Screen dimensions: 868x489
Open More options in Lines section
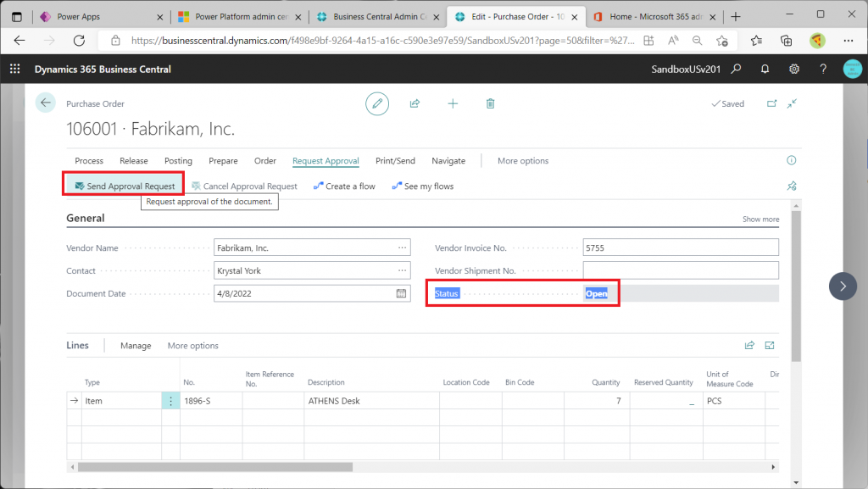pyautogui.click(x=193, y=346)
